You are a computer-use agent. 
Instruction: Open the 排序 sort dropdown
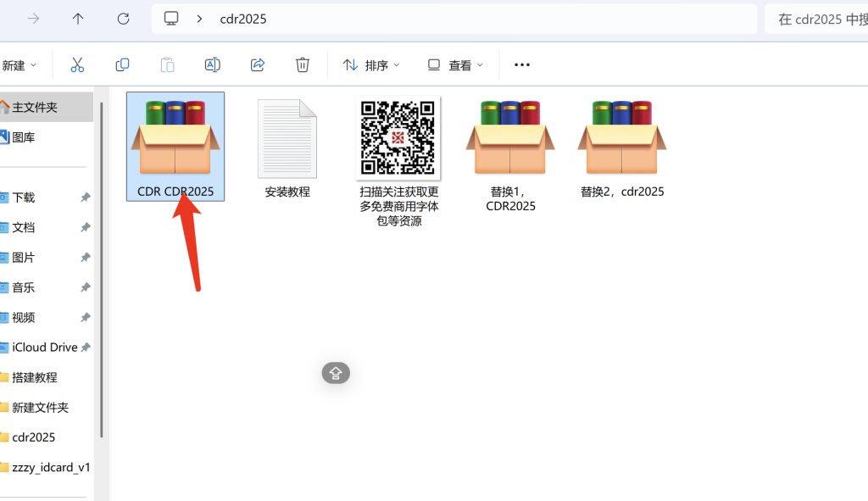point(371,65)
